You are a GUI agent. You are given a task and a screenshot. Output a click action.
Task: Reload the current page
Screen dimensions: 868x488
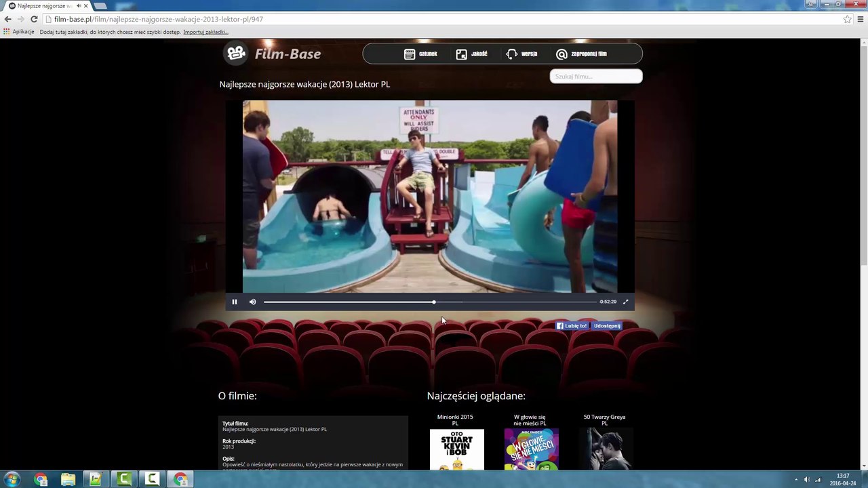(34, 19)
